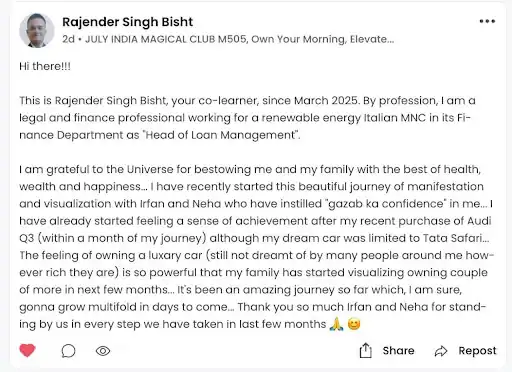
Task: Unlike the post via the red heart
Action: [27, 350]
